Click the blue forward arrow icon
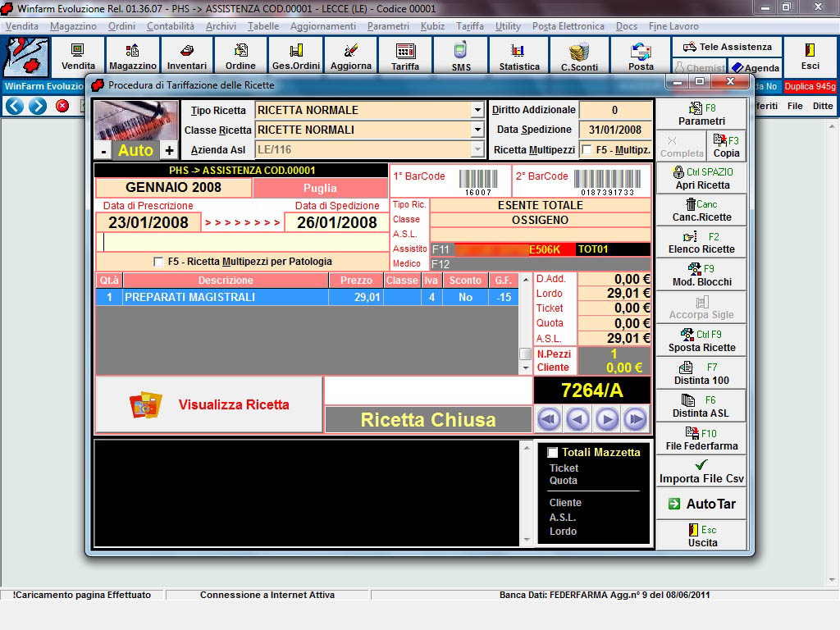This screenshot has width=840, height=630. click(38, 106)
